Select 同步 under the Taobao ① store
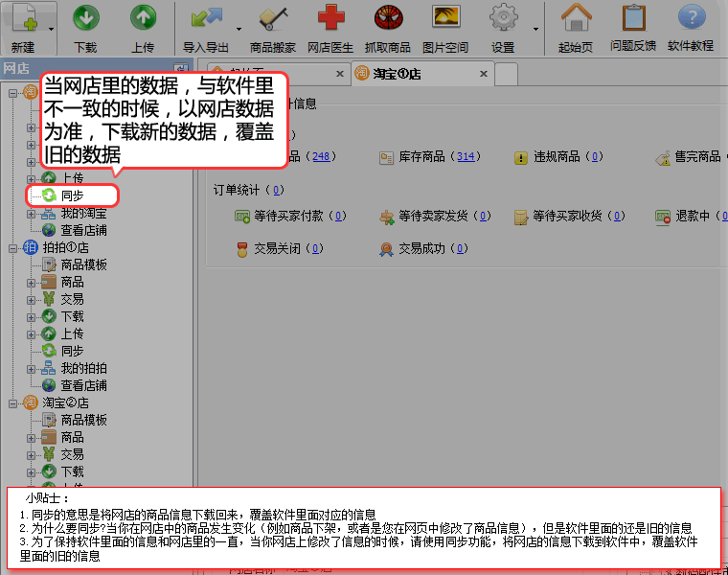The image size is (728, 575). [x=72, y=195]
